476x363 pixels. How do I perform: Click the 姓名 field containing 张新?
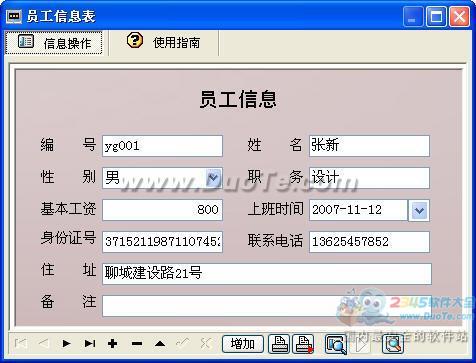pos(369,146)
